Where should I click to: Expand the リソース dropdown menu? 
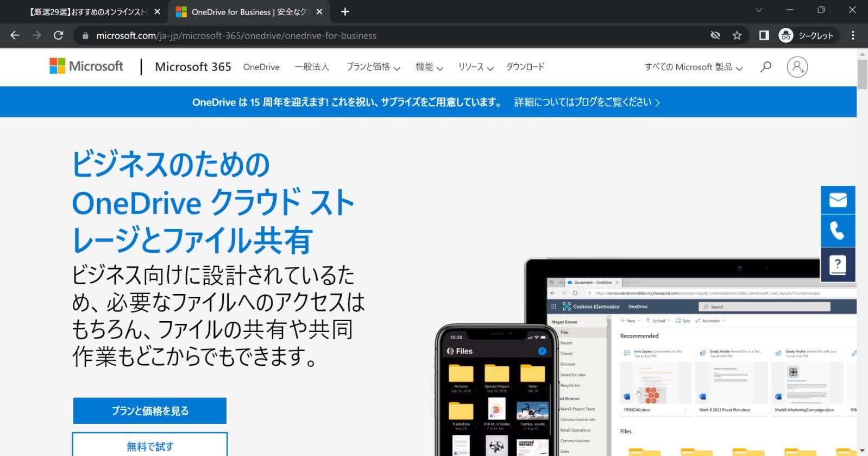pos(475,67)
